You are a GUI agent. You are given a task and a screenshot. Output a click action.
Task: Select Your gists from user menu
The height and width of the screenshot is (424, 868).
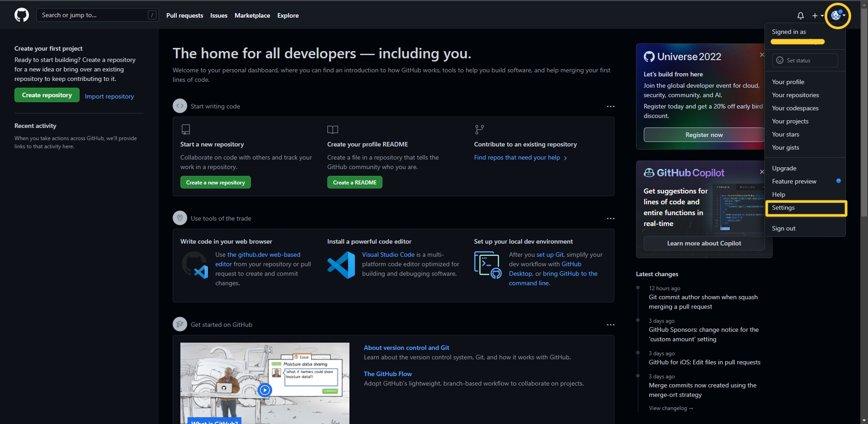(x=805, y=147)
